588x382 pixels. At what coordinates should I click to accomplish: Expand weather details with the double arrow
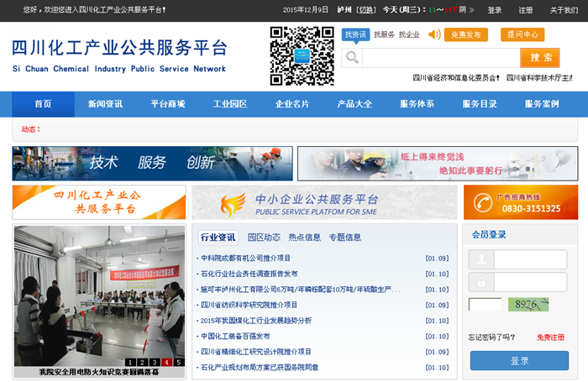point(473,10)
